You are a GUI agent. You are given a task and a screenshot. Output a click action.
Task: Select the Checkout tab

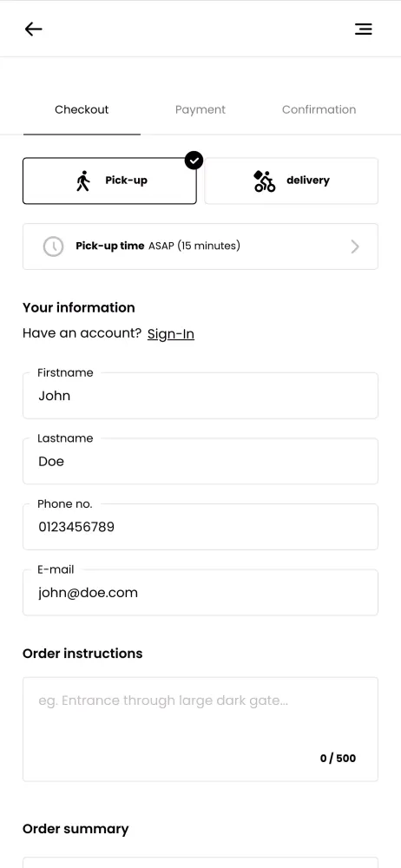pos(82,109)
